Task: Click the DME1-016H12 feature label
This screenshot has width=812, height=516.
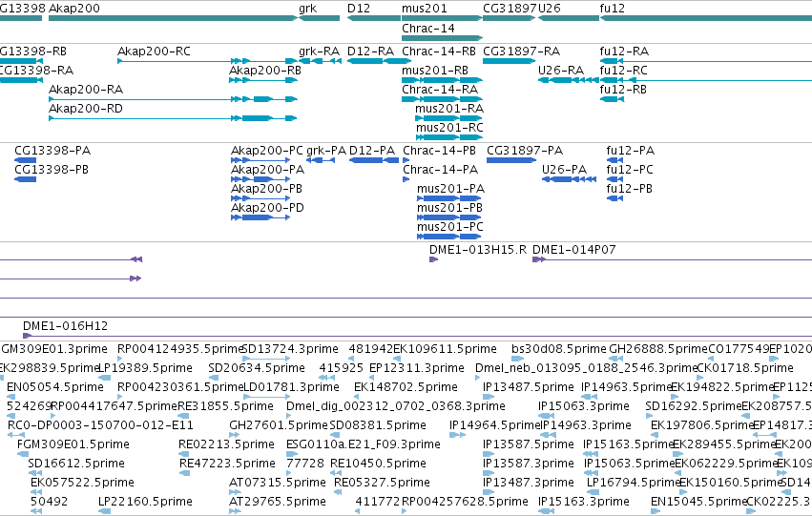Action: [65, 326]
